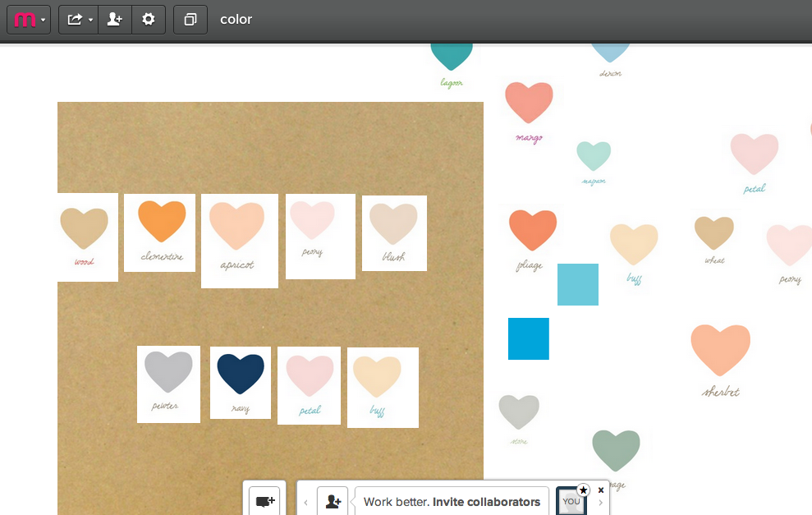812x515 pixels.
Task: Open board settings with the gear icon
Action: 149,20
